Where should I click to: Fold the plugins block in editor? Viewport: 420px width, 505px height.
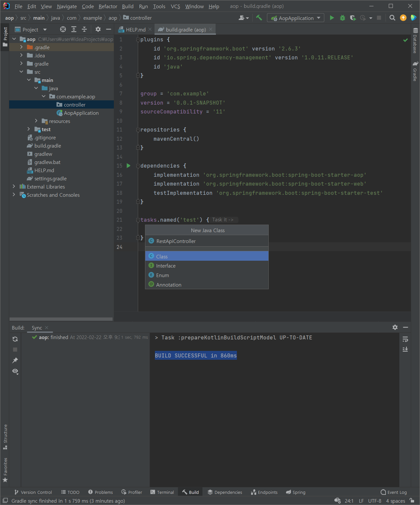point(138,40)
